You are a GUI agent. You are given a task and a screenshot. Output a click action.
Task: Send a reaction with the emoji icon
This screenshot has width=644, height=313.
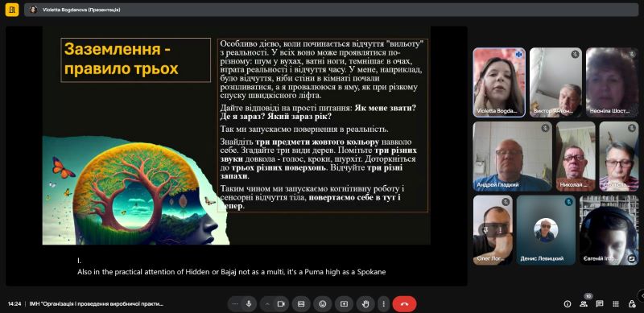323,304
